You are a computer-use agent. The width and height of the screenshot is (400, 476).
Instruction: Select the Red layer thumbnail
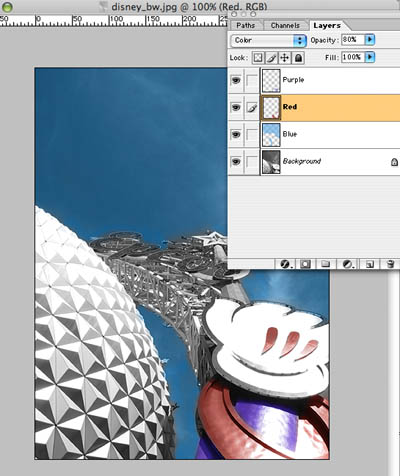tap(271, 107)
